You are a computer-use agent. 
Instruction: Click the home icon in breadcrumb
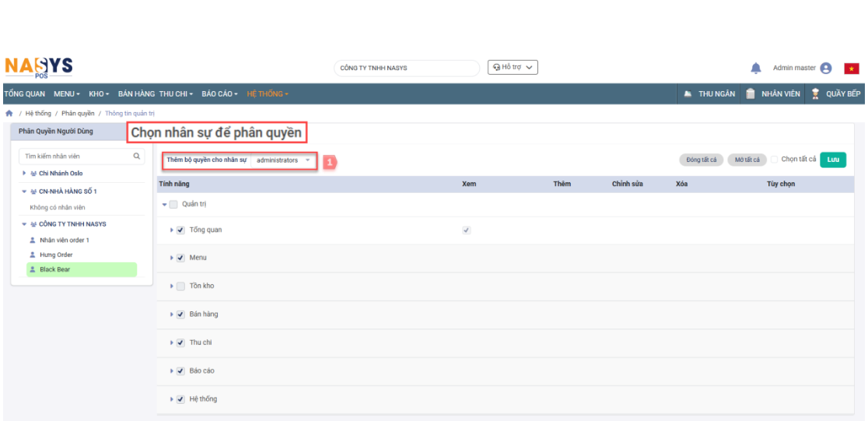(9, 114)
